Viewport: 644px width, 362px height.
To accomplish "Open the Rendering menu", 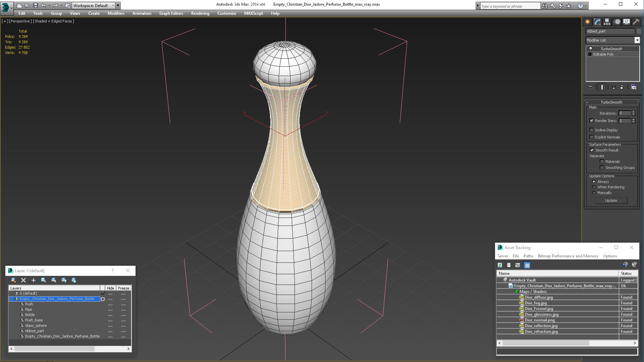I will [200, 13].
